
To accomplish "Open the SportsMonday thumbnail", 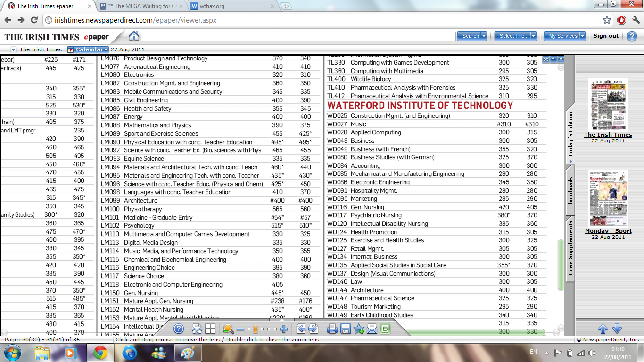I will point(608,198).
